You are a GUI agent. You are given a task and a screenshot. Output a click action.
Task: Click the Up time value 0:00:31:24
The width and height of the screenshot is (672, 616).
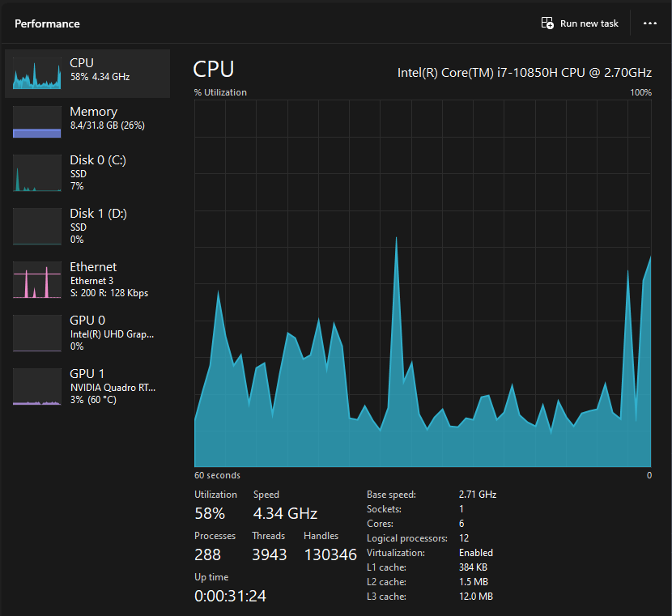(x=230, y=596)
